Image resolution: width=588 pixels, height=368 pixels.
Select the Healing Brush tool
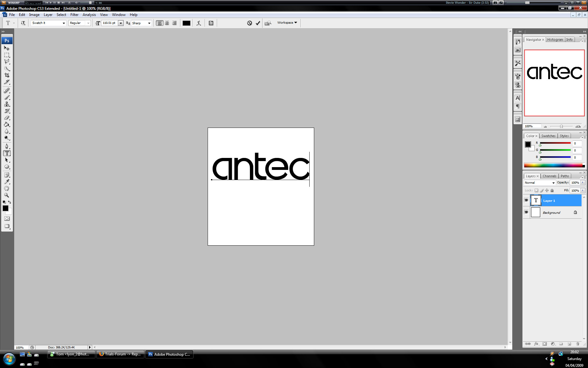7,90
